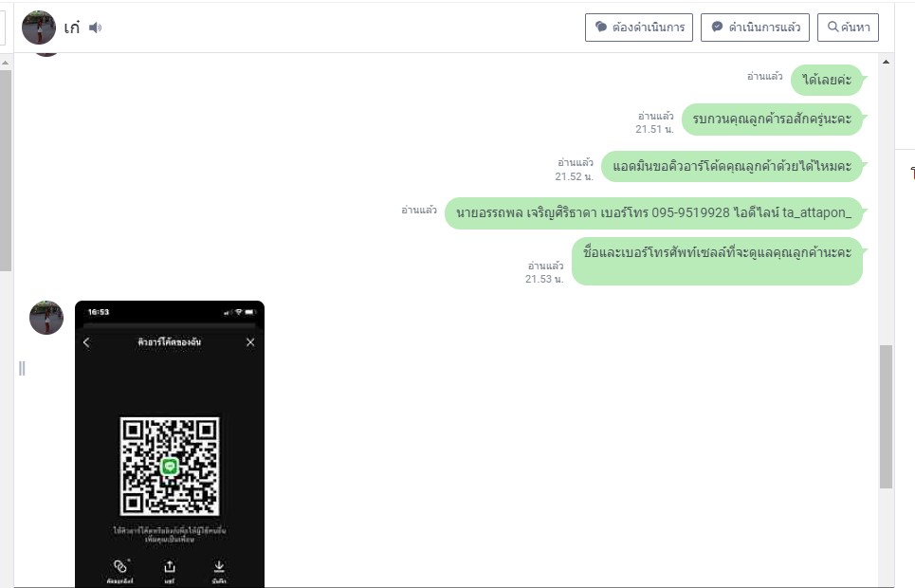This screenshot has width=915, height=588.
Task: Open the contact avatar in the chat header
Action: [39, 28]
